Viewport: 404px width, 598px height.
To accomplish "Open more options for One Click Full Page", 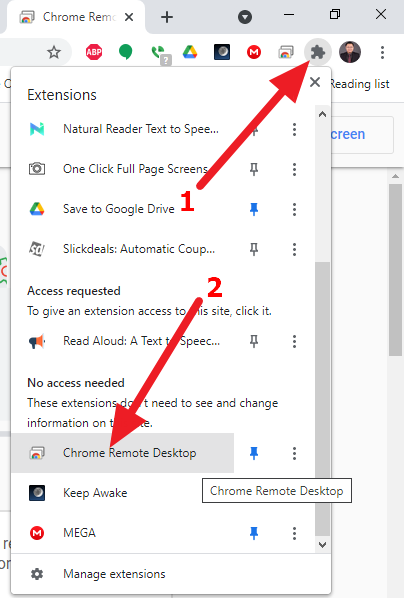I will [x=294, y=169].
